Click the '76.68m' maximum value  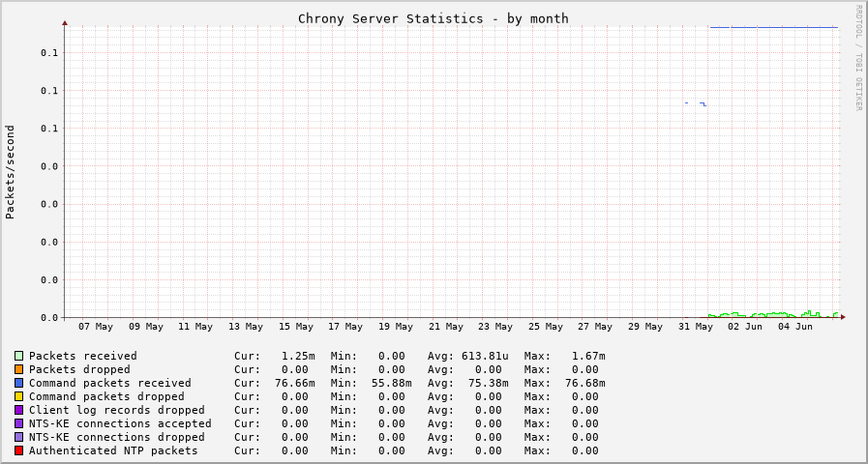585,383
